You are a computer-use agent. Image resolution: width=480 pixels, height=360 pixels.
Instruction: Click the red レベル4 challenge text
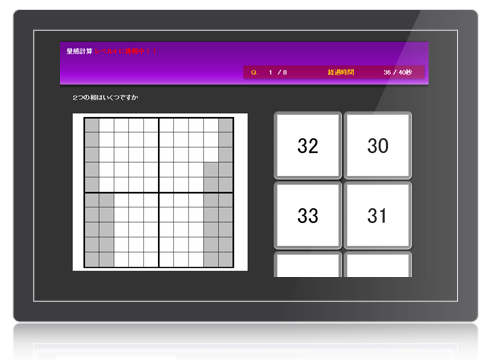pos(125,51)
